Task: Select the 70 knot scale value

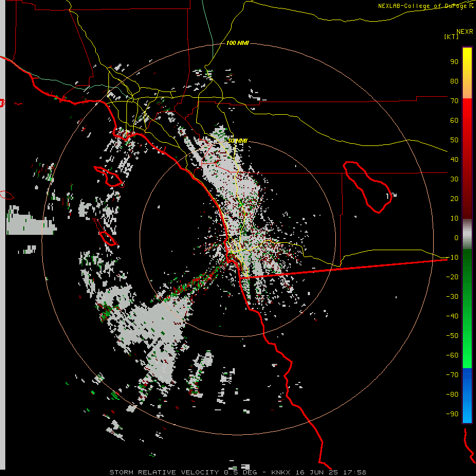Action: coord(454,101)
